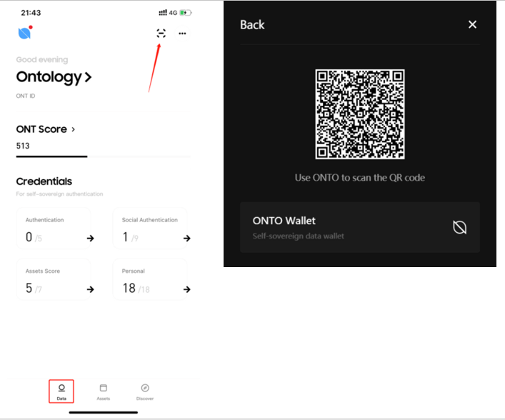505x420 pixels.
Task: Open Authentication card arrow
Action: (x=90, y=239)
